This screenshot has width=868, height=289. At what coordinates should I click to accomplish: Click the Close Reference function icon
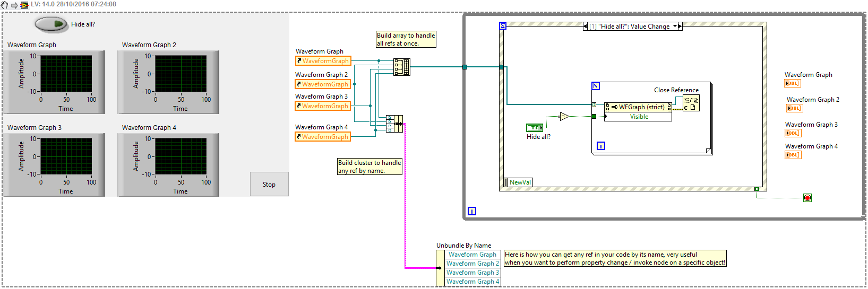691,103
